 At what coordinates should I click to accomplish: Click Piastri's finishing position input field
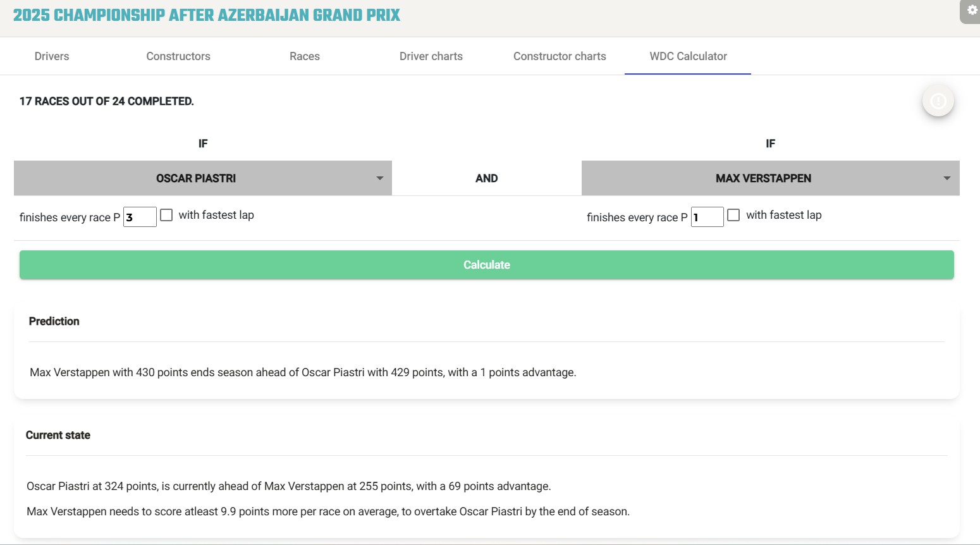140,217
